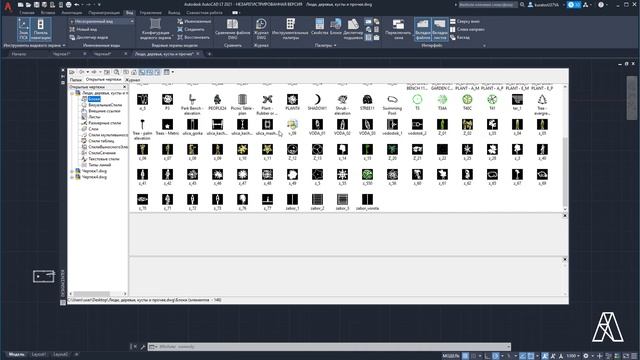Open the Help question mark icon
Screen dimensions: 640x360
coord(601,4)
